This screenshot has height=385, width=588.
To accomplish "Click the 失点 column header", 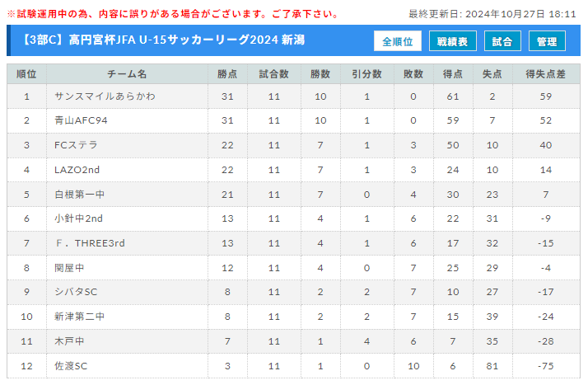I will tap(492, 74).
